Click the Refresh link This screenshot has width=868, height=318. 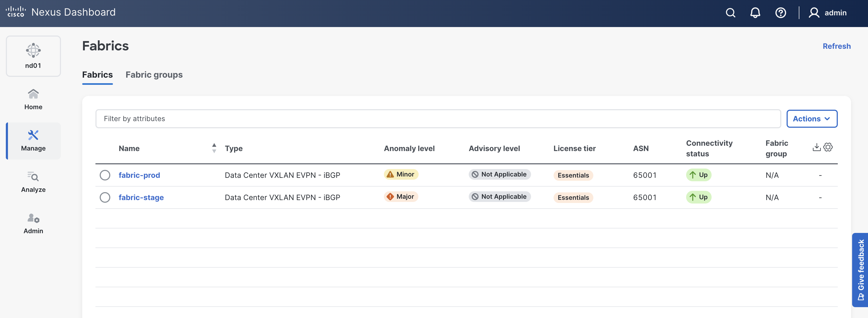[x=836, y=46]
